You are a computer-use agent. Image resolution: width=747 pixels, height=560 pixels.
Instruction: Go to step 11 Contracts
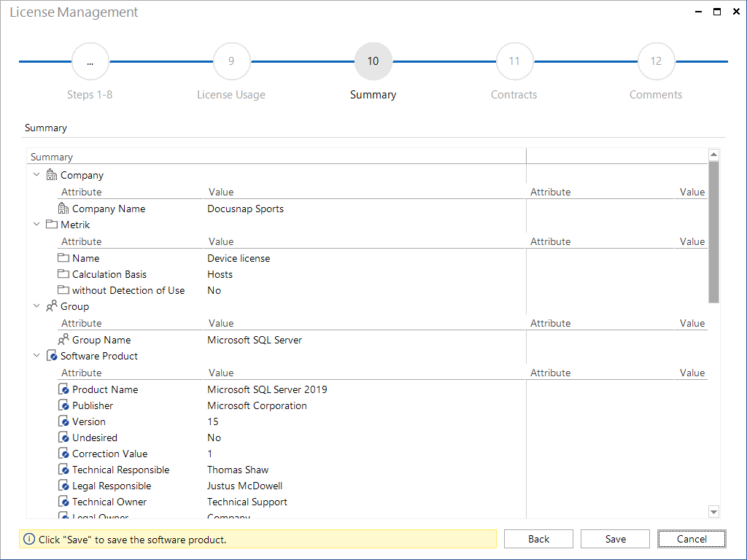[x=514, y=61]
